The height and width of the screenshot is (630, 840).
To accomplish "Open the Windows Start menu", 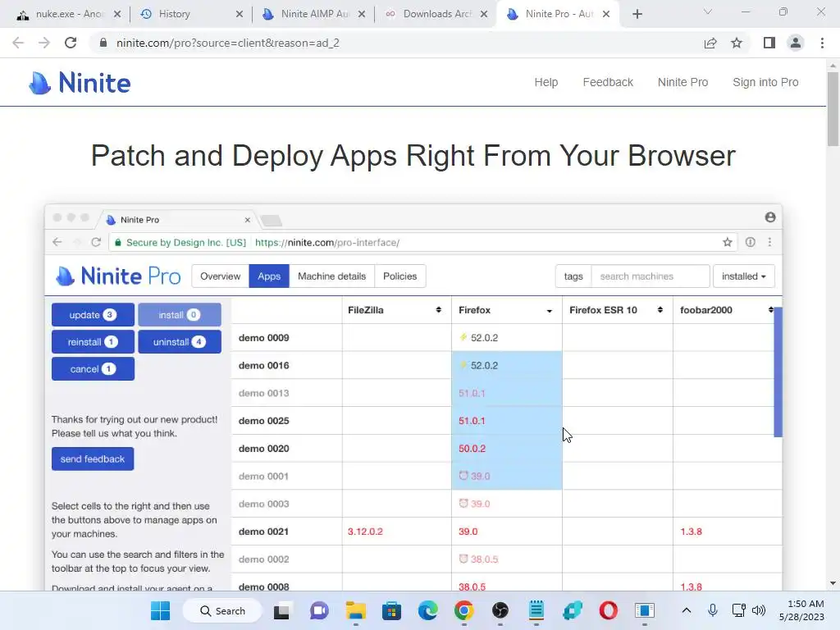I will pos(160,610).
